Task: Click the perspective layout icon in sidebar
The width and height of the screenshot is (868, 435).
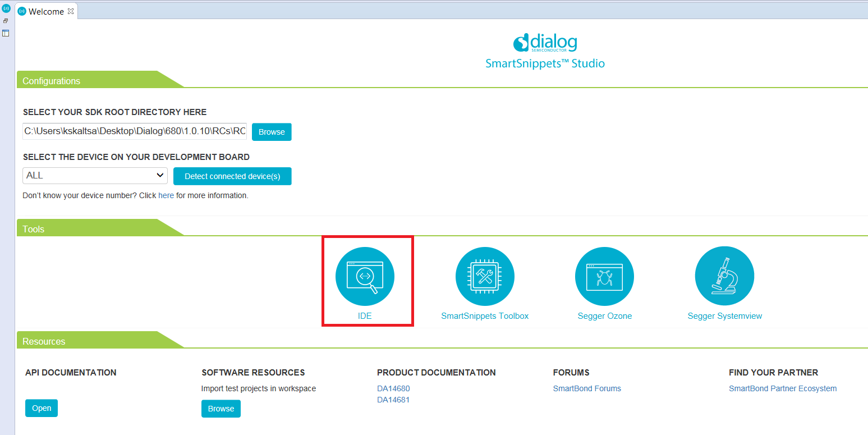Action: (6, 33)
